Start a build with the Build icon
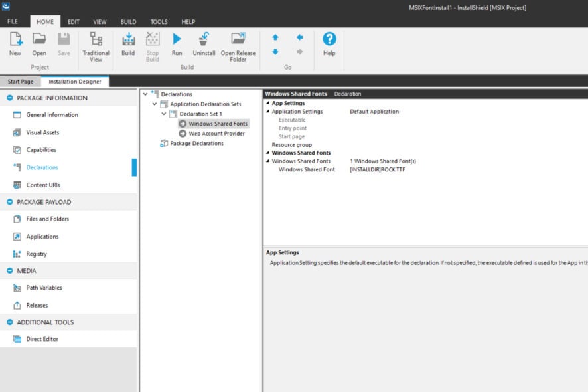Viewport: 588px width, 392px height. (128, 44)
